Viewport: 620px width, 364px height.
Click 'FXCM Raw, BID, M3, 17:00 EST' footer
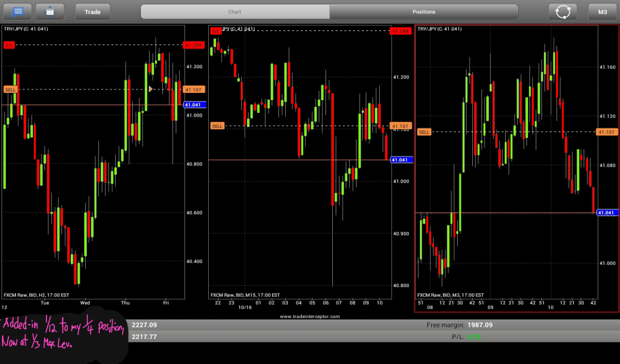(x=451, y=295)
